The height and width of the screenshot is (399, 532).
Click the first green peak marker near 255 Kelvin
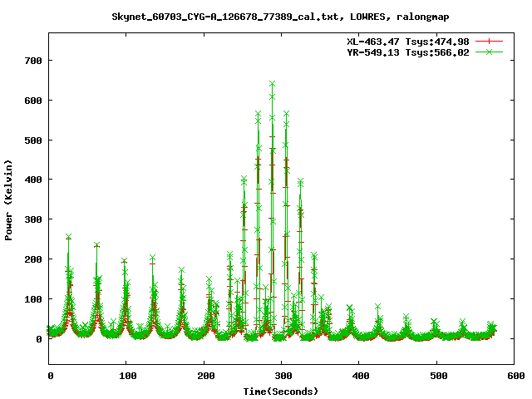pos(68,236)
